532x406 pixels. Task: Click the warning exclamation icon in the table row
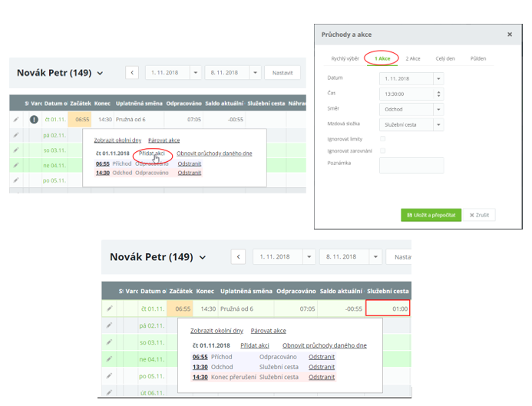point(34,120)
